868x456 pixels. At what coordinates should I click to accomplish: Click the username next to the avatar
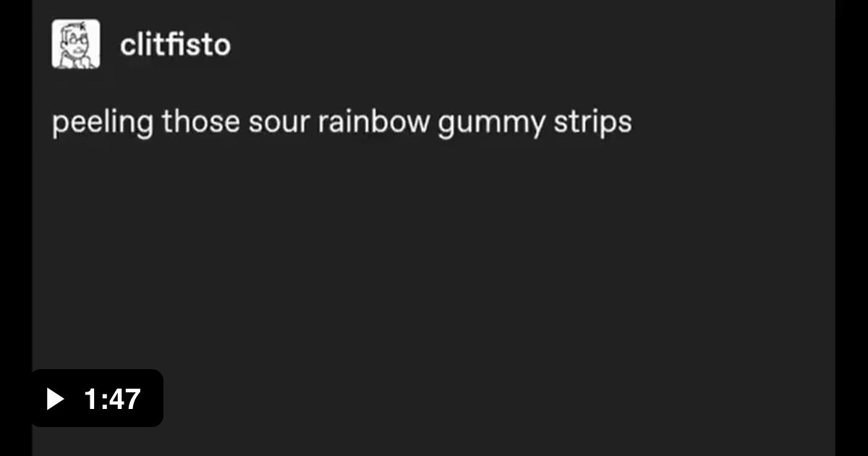tap(175, 45)
